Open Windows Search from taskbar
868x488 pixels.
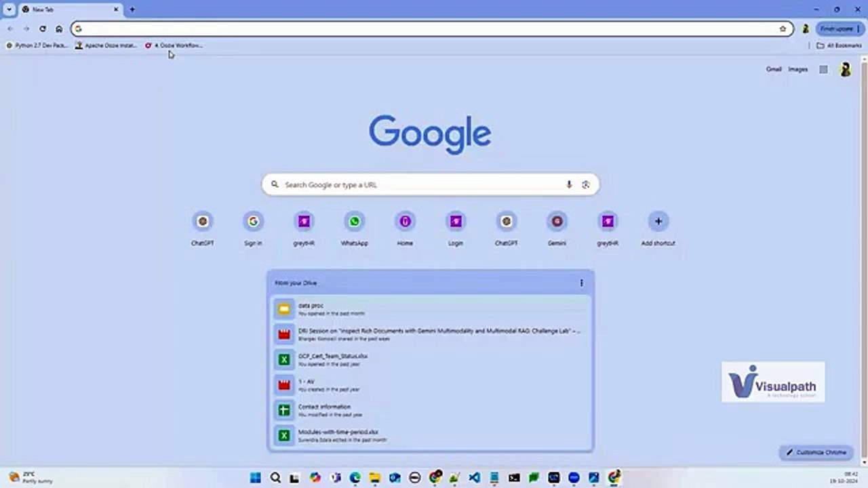pyautogui.click(x=275, y=478)
